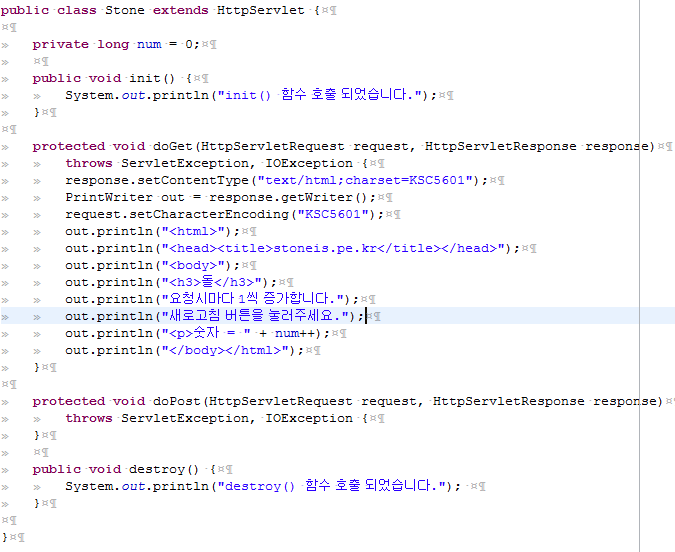Click the string "init() 함수 호출 되었습니다."

[x=321, y=94]
